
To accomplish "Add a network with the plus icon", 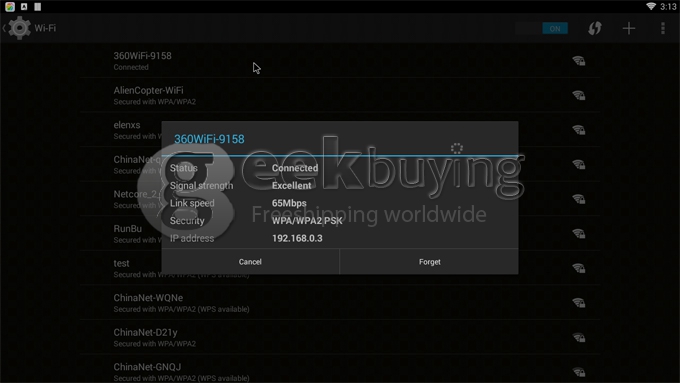I will (629, 29).
